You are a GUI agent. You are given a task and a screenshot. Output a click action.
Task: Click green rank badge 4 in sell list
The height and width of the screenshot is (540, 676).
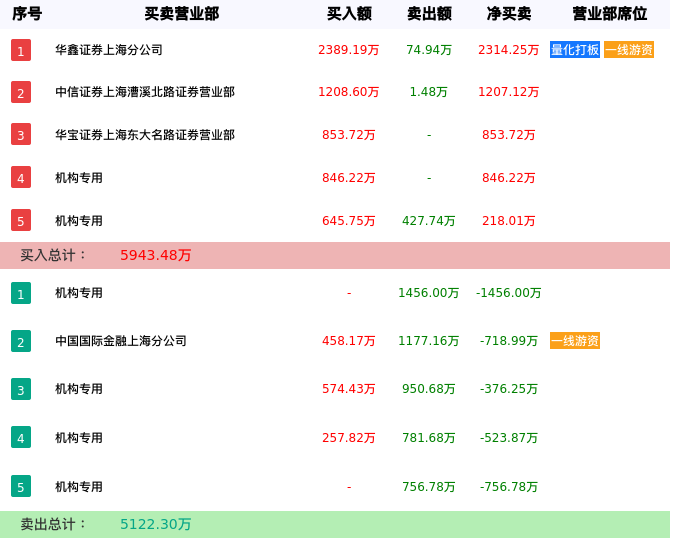click(x=21, y=437)
